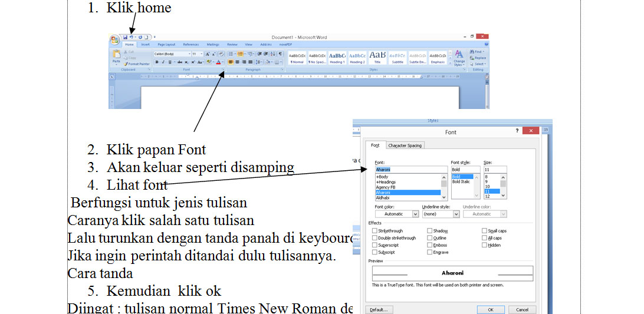
Task: Align text right in ribbon
Action: click(244, 62)
